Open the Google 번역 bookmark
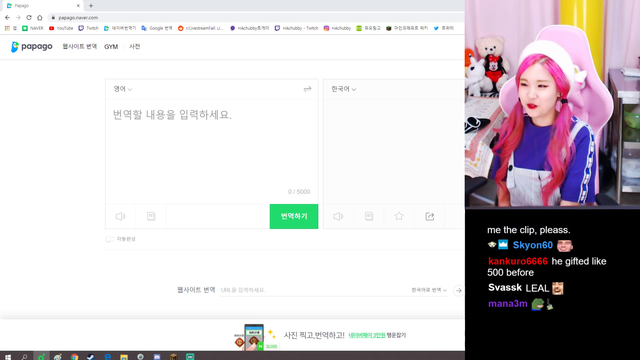 coord(157,28)
